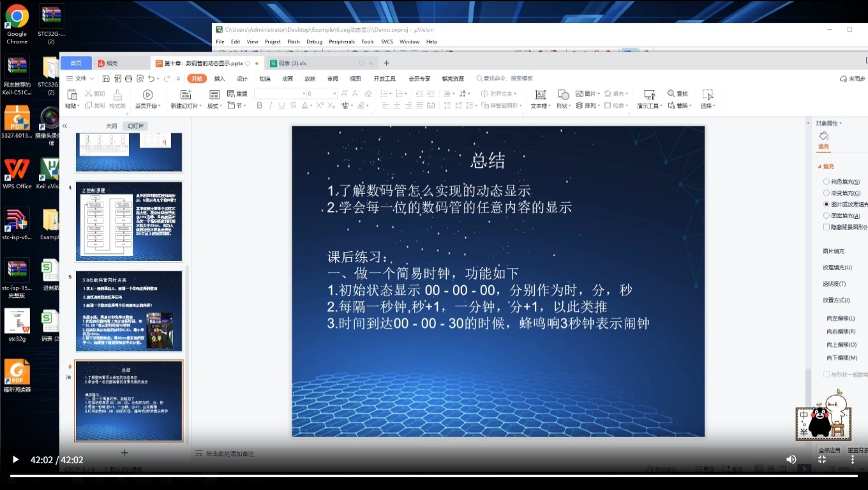
Task: Open Peripherals menu in µVision window
Action: (x=341, y=41)
